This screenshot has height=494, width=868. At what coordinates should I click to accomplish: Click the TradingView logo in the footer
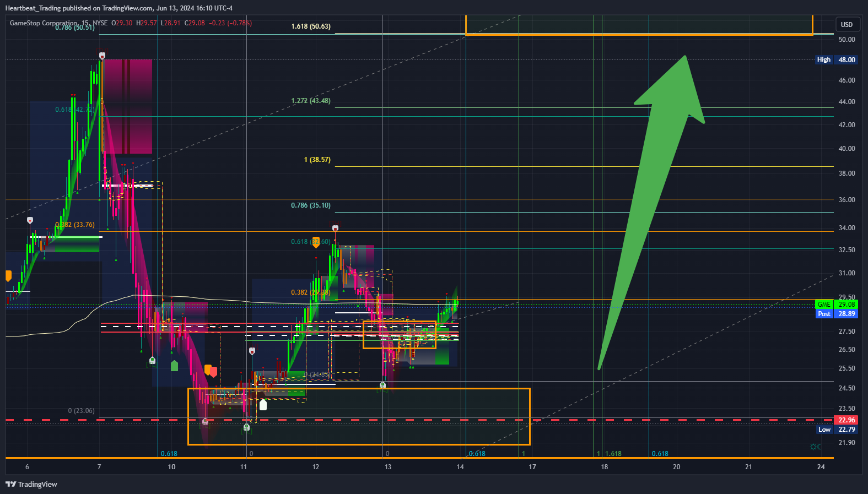pyautogui.click(x=31, y=484)
